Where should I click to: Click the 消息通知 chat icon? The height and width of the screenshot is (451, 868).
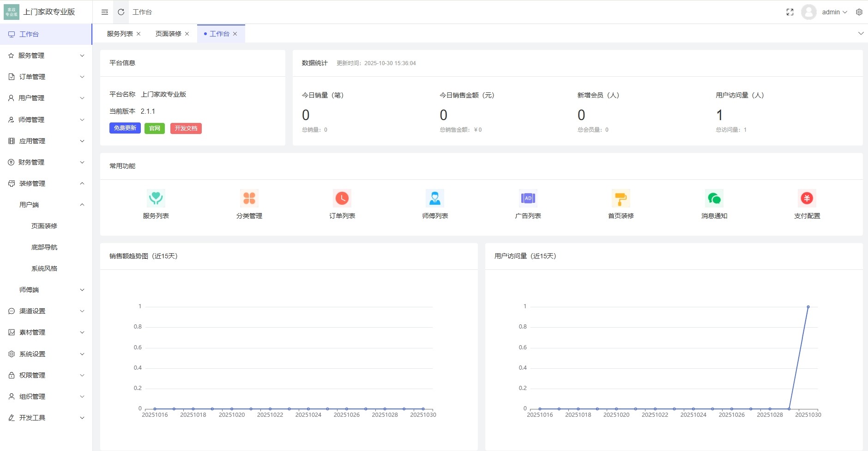pos(714,198)
